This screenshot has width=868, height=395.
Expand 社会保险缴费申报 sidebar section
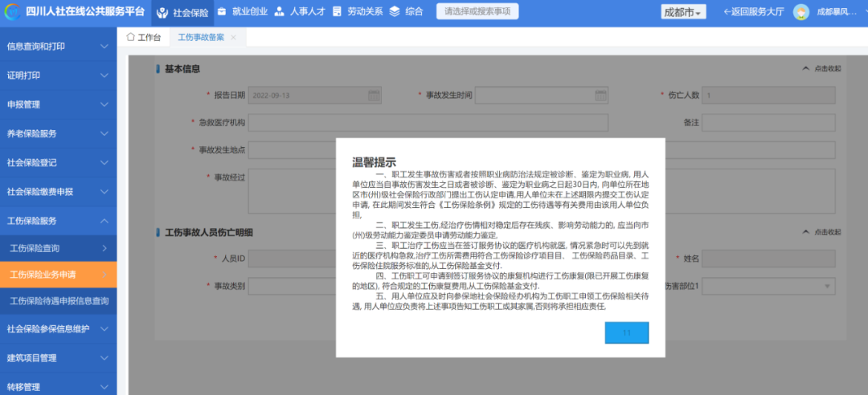point(58,191)
